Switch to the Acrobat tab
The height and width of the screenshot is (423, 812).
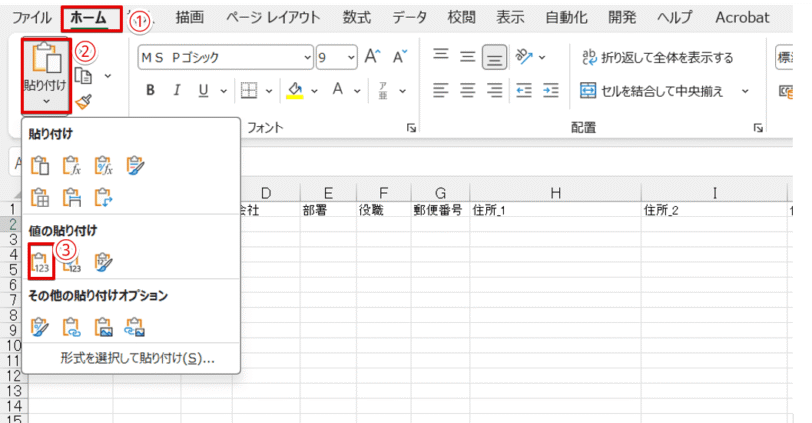tap(742, 18)
